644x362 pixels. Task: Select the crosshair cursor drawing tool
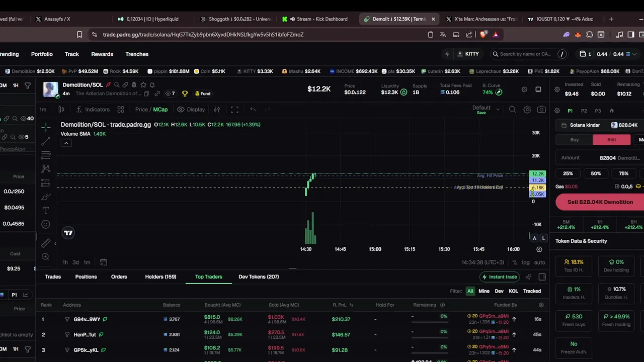(x=46, y=128)
